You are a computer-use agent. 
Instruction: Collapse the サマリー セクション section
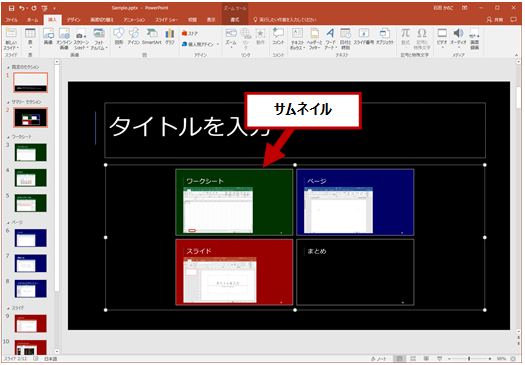[x=8, y=102]
